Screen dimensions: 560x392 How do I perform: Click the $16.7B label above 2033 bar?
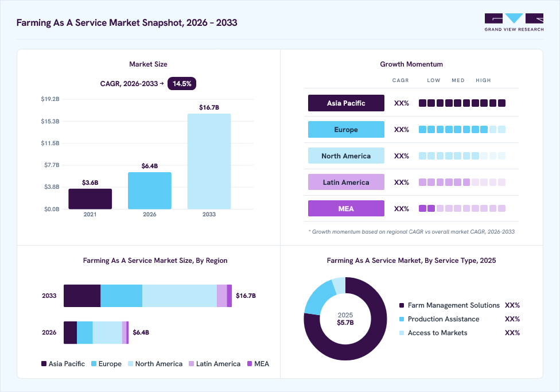[209, 107]
